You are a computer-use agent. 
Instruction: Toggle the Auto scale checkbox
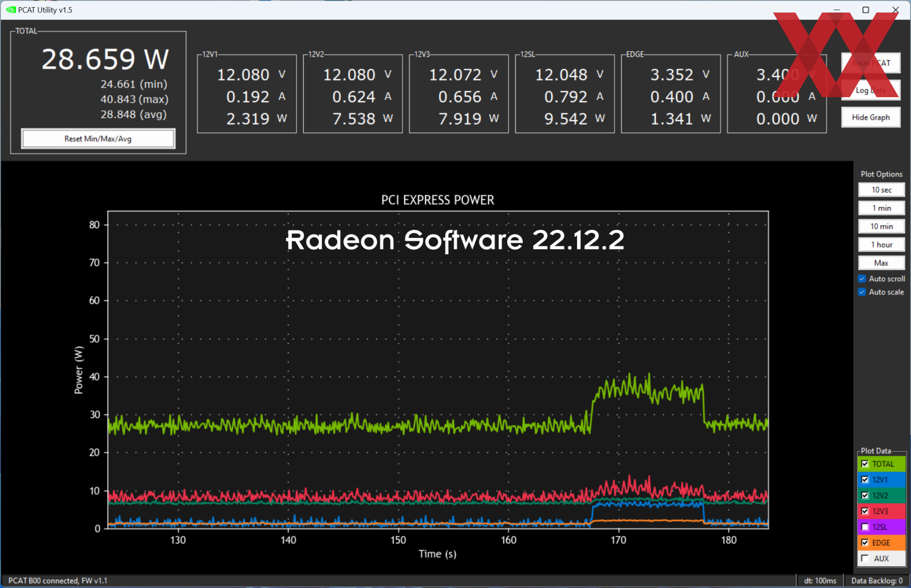[862, 292]
